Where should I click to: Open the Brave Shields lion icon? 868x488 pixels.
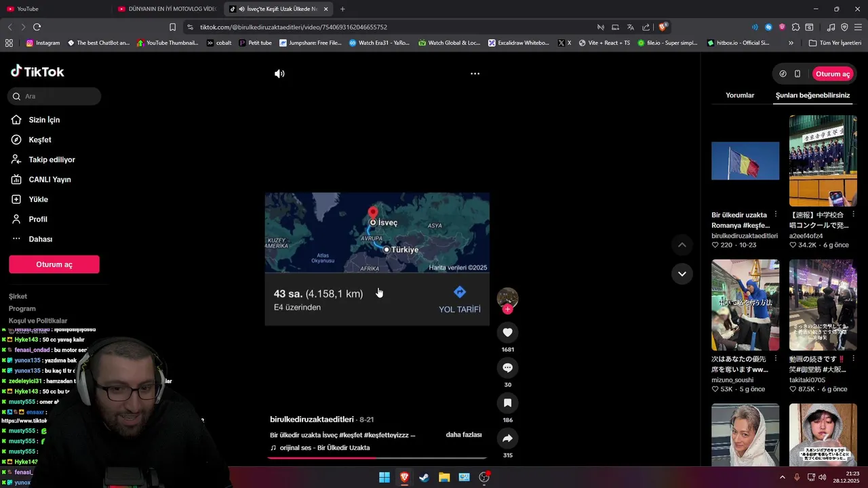pos(663,27)
